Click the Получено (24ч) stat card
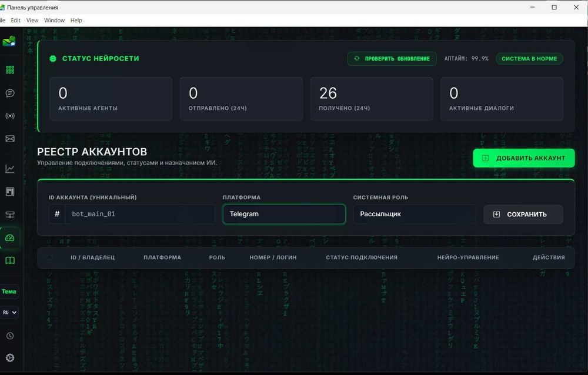Viewport: 588px width, 375px height. point(372,99)
